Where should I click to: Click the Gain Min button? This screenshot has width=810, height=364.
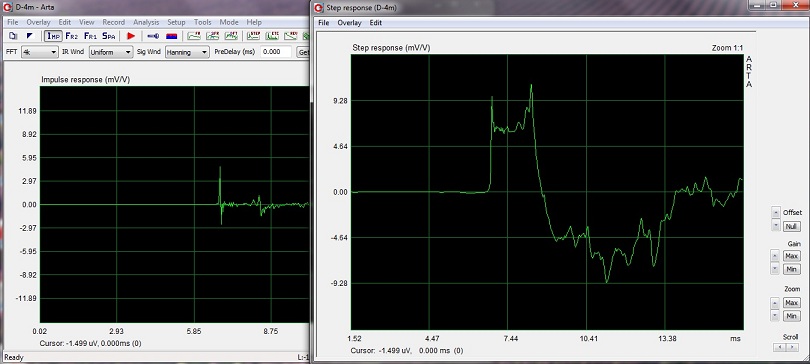pyautogui.click(x=791, y=269)
